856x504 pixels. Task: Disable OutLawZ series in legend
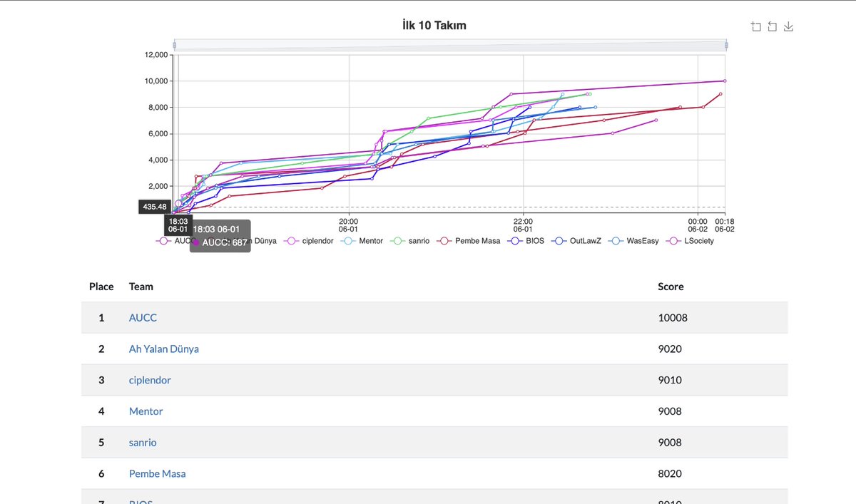(x=576, y=241)
